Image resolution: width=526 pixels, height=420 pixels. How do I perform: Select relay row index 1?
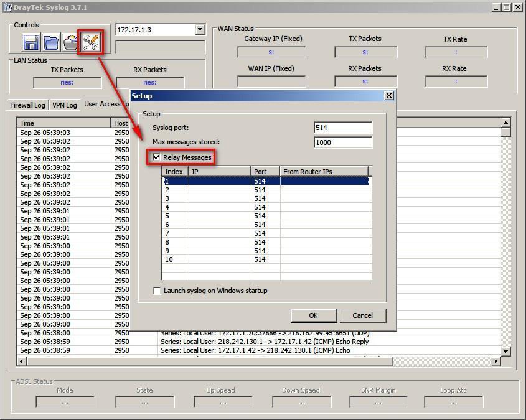(265, 181)
